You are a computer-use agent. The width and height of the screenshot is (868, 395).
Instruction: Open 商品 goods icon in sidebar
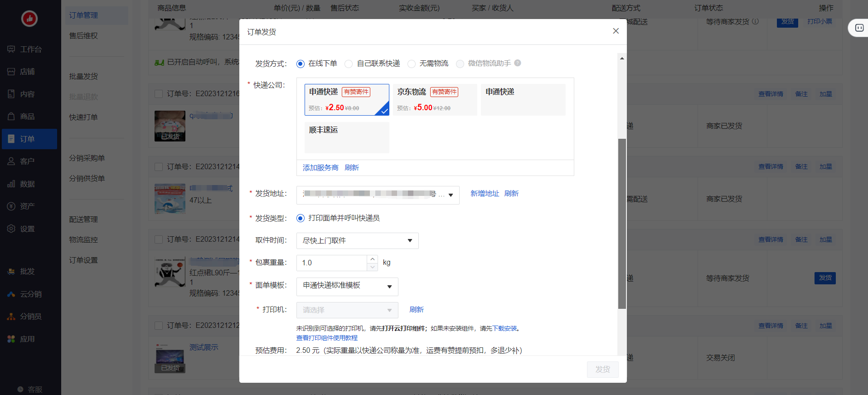11,117
